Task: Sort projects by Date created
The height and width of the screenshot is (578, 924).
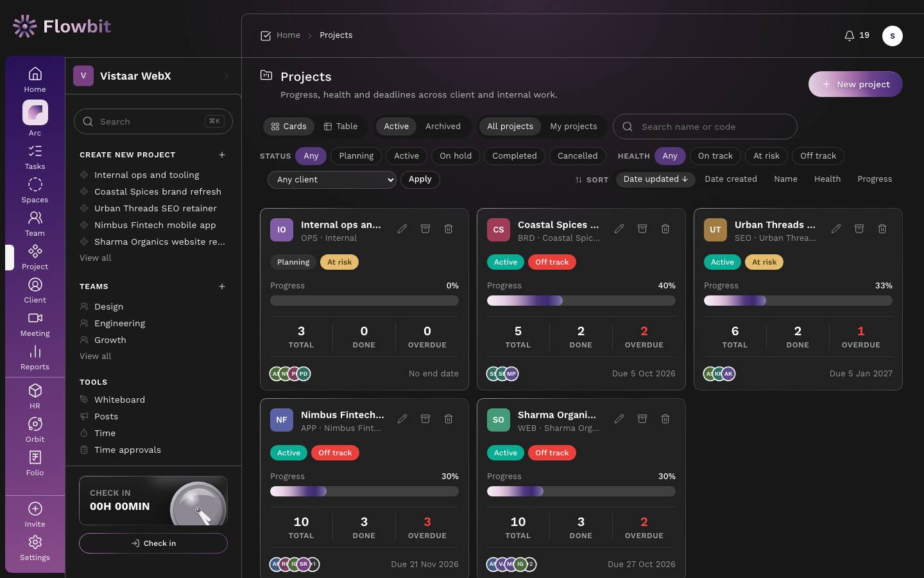Action: [731, 179]
